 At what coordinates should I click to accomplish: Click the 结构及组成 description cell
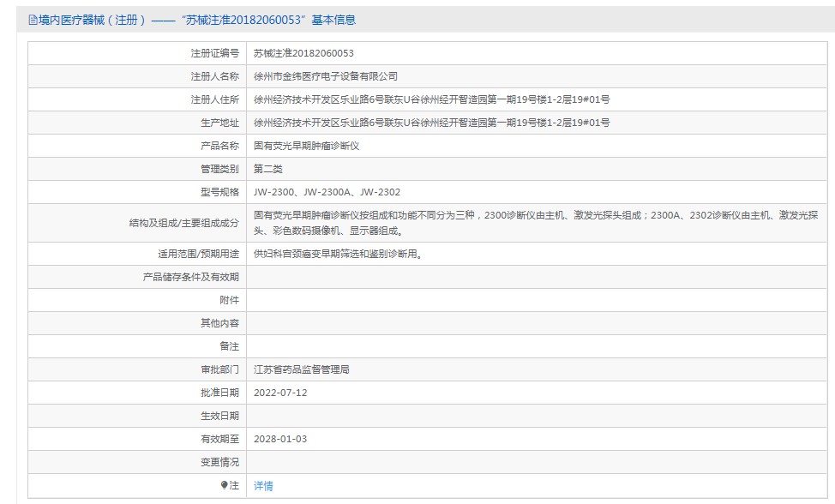point(514,225)
